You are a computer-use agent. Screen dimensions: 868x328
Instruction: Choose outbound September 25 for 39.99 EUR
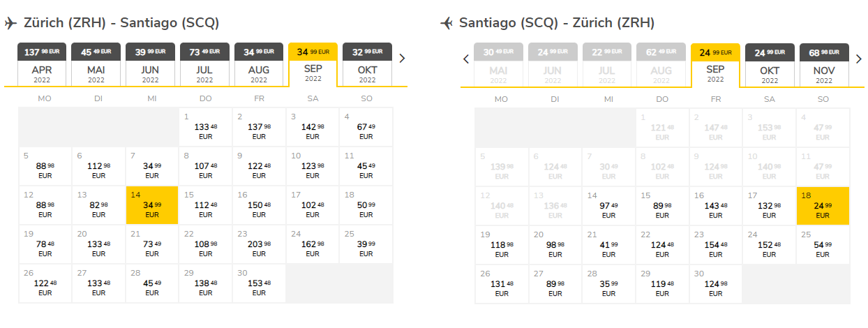tap(366, 244)
